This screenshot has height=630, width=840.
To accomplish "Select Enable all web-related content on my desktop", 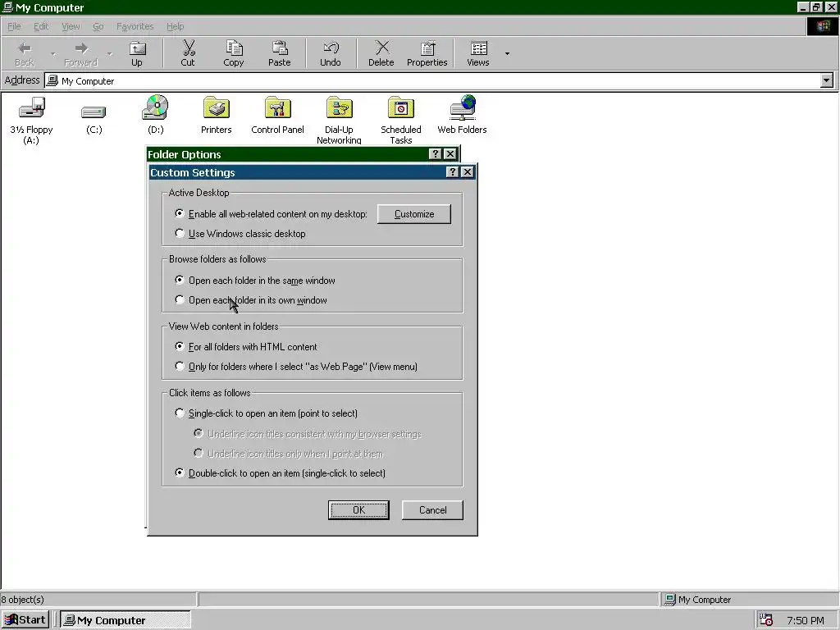I will 271,214.
